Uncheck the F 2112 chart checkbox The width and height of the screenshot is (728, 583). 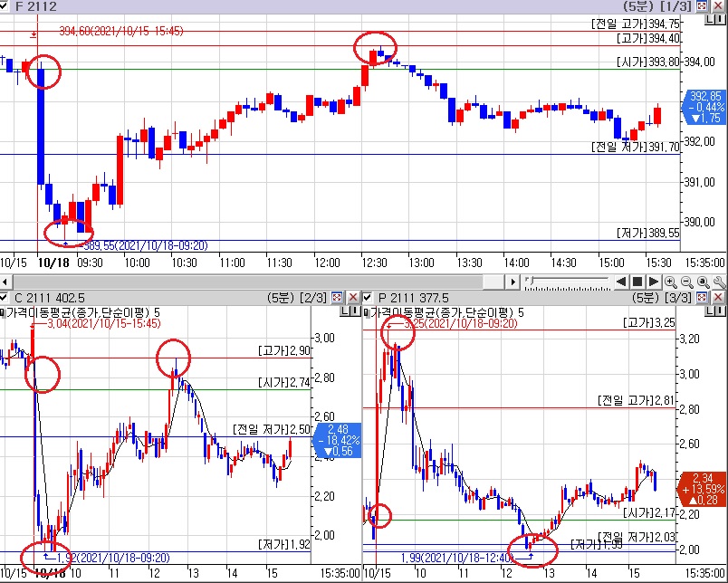pos(4,6)
